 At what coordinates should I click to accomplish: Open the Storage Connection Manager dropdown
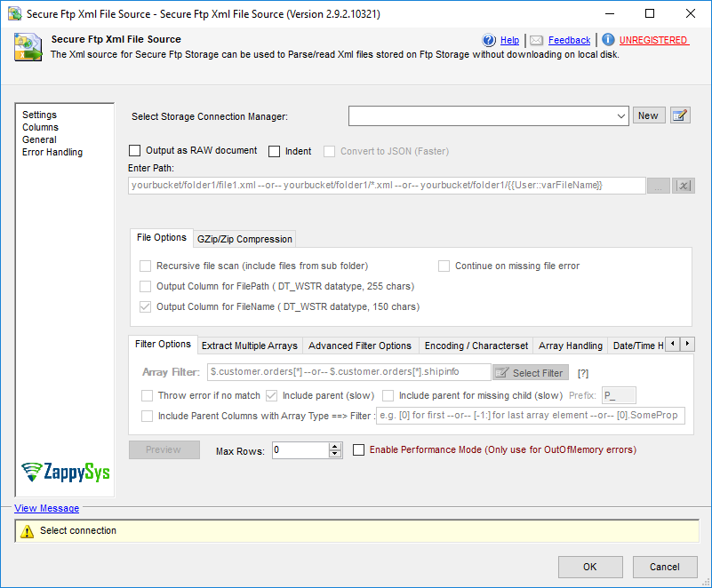620,116
